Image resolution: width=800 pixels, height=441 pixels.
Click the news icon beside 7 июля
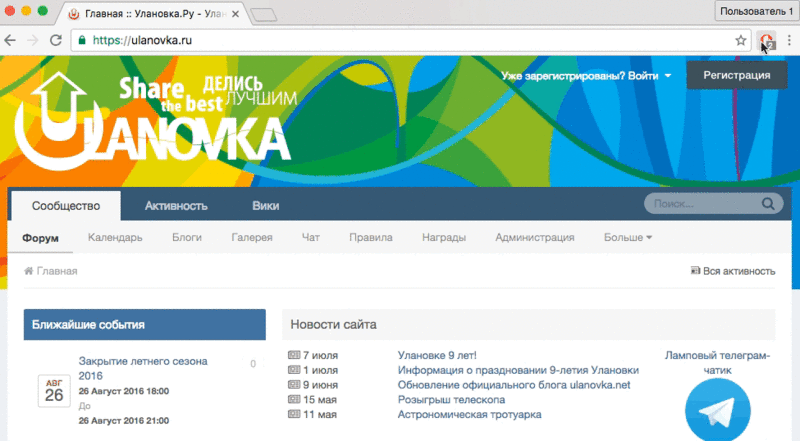point(294,355)
